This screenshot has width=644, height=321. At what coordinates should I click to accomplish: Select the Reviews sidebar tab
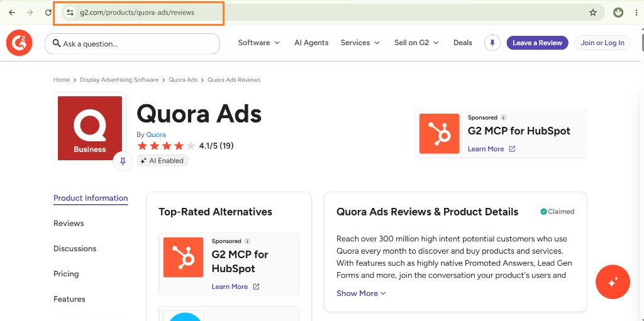[x=69, y=223]
